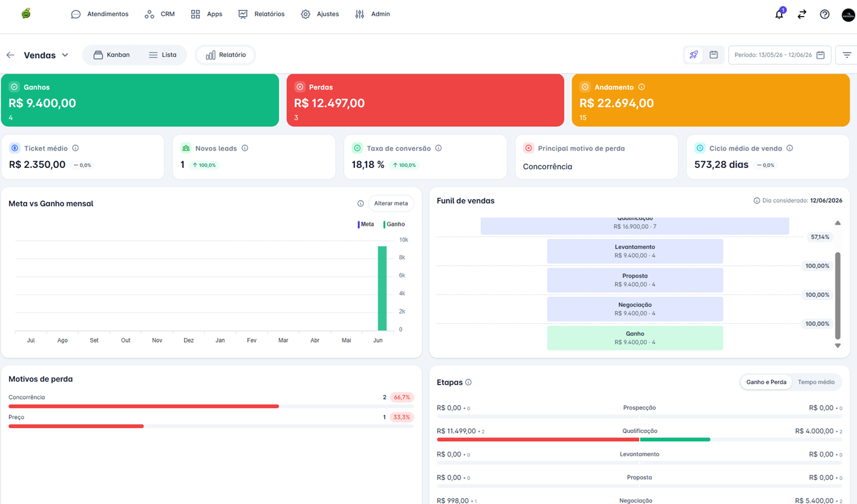The image size is (857, 504).
Task: Switch to Lista view
Action: coord(163,55)
